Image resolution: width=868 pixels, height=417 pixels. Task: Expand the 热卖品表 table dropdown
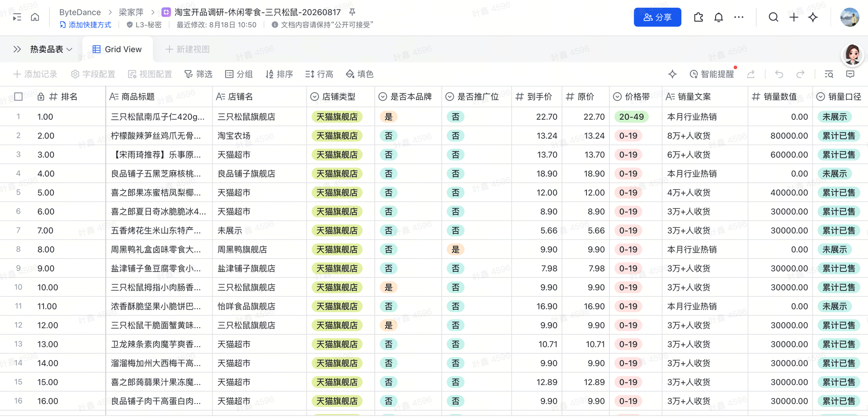click(x=51, y=49)
